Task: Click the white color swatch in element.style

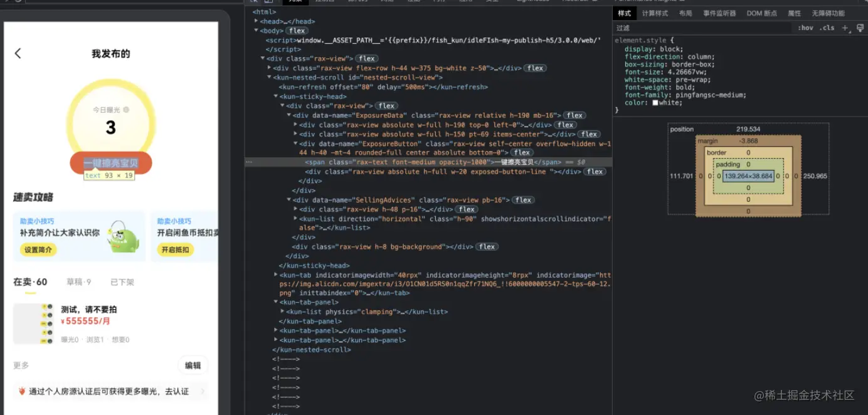Action: point(655,103)
